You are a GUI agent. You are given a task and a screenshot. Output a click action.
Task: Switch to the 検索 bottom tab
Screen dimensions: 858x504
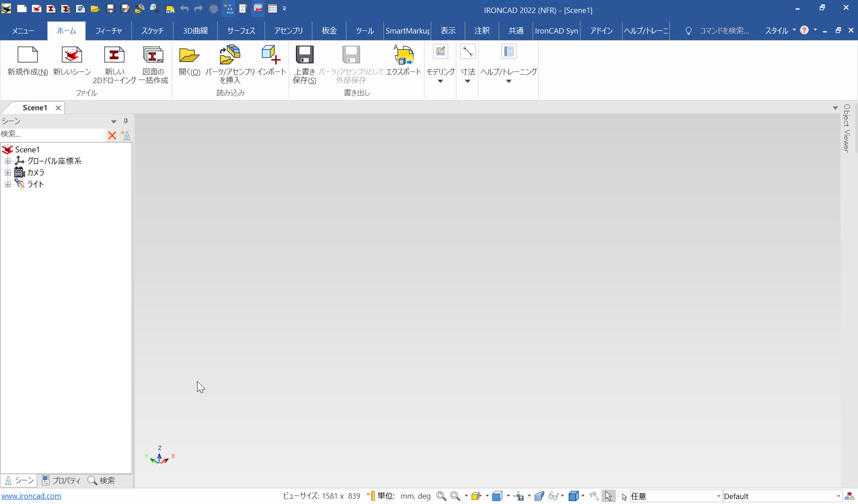[x=101, y=480]
